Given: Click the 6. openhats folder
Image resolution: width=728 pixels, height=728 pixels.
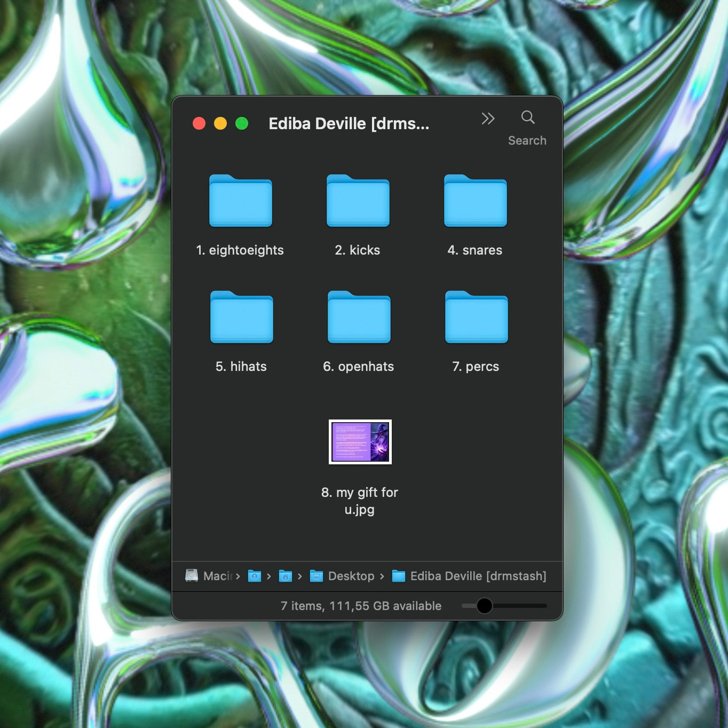Looking at the screenshot, I should [x=359, y=318].
